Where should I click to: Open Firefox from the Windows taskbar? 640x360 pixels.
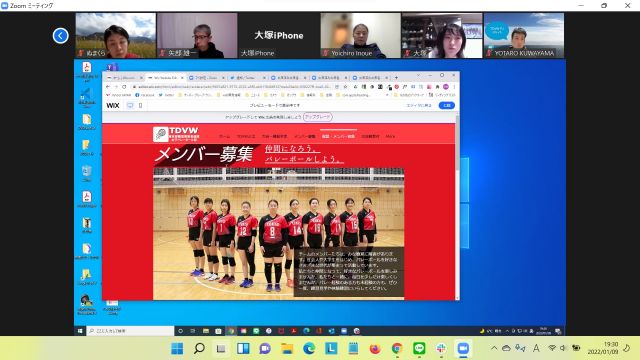click(x=375, y=348)
